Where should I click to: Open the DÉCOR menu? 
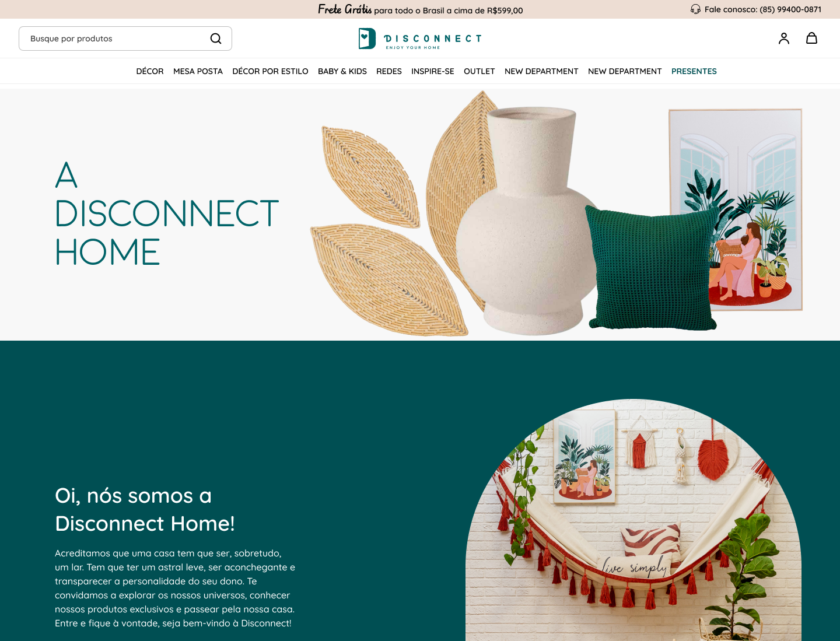click(x=150, y=71)
